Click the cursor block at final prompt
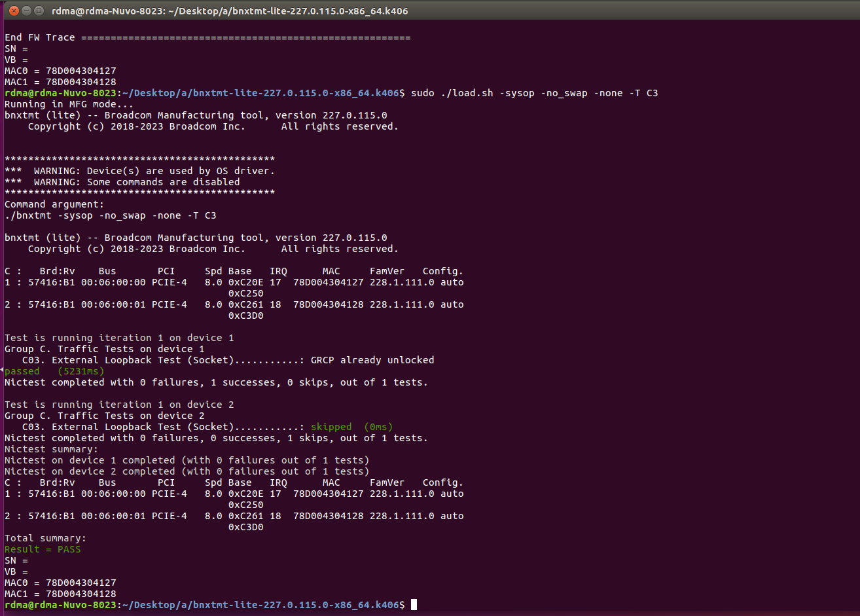 tap(414, 605)
